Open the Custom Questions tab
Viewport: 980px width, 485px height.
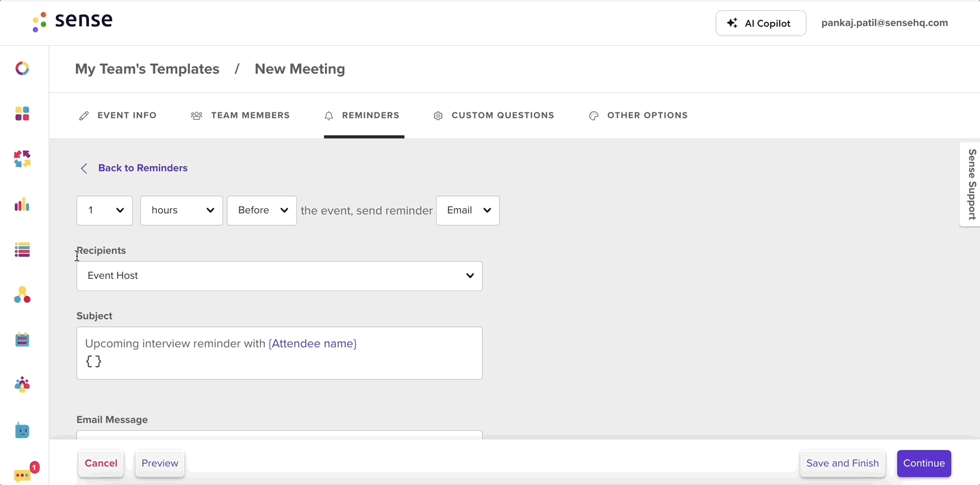pyautogui.click(x=494, y=116)
